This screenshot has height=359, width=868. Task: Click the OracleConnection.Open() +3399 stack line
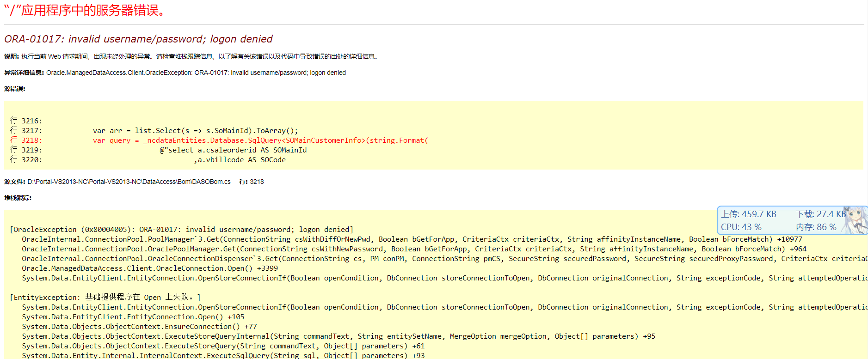click(x=149, y=268)
